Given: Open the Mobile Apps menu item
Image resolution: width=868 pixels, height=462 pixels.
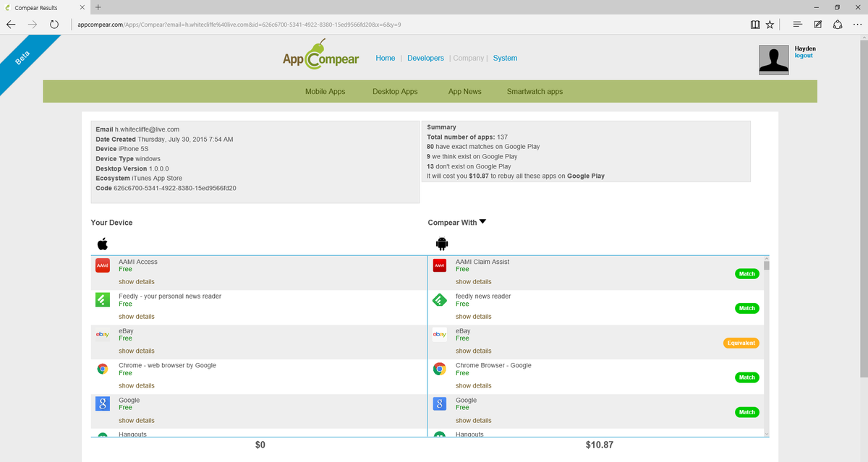Looking at the screenshot, I should [x=325, y=92].
